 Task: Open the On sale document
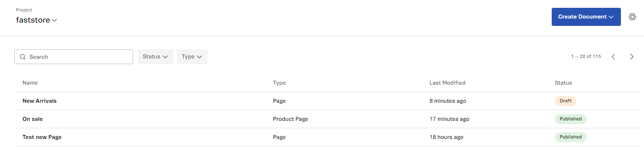(33, 119)
